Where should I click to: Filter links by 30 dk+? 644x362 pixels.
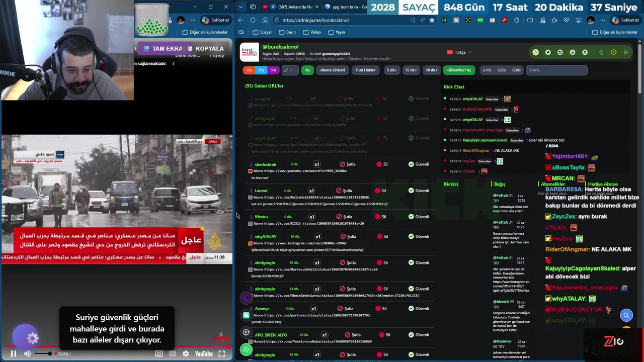point(431,70)
